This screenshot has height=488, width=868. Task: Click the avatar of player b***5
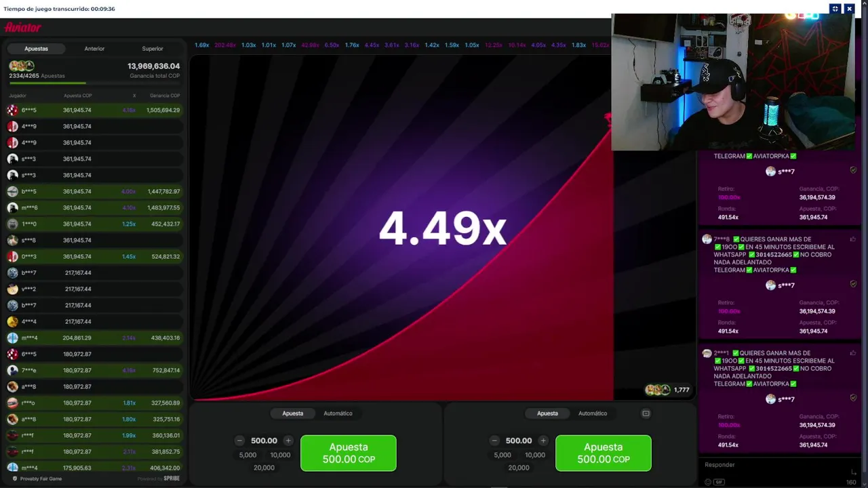point(12,191)
